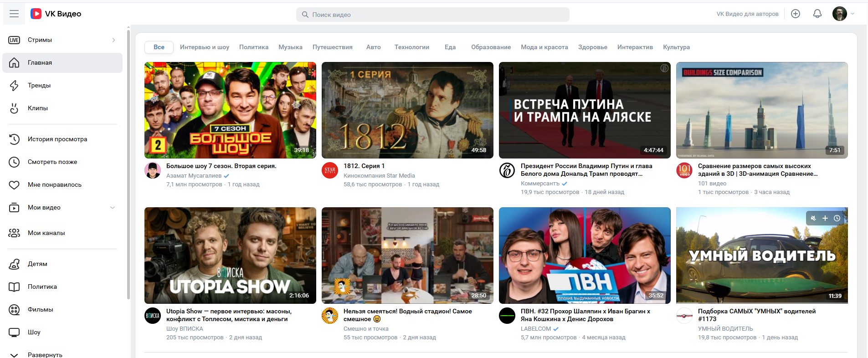
Task: Expand the Мои видео dropdown
Action: coord(113,208)
